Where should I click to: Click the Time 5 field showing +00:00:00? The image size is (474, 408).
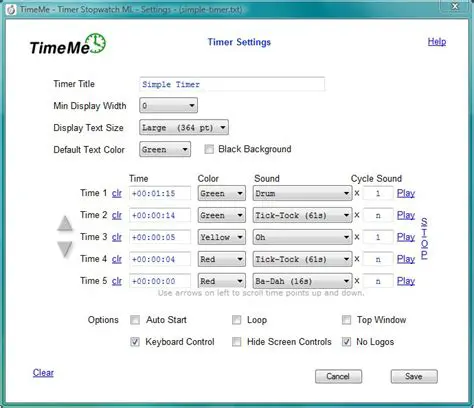160,281
